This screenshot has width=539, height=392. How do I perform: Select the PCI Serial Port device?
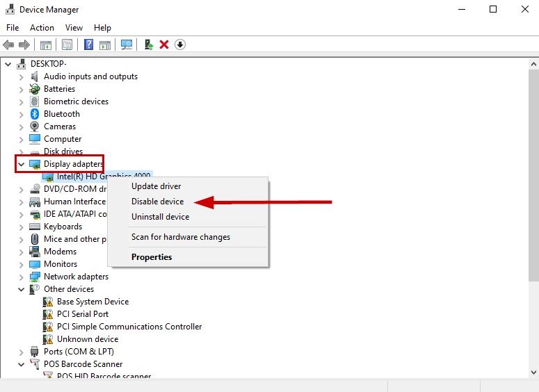pyautogui.click(x=82, y=314)
